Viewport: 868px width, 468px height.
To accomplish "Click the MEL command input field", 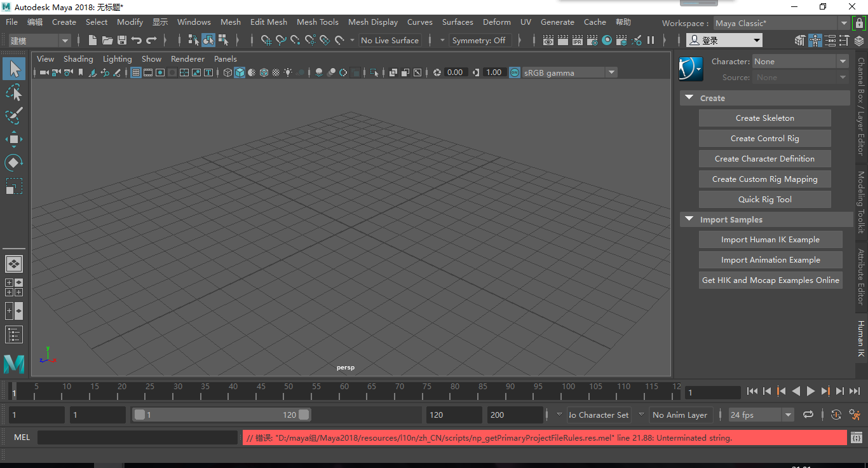I will [x=137, y=437].
